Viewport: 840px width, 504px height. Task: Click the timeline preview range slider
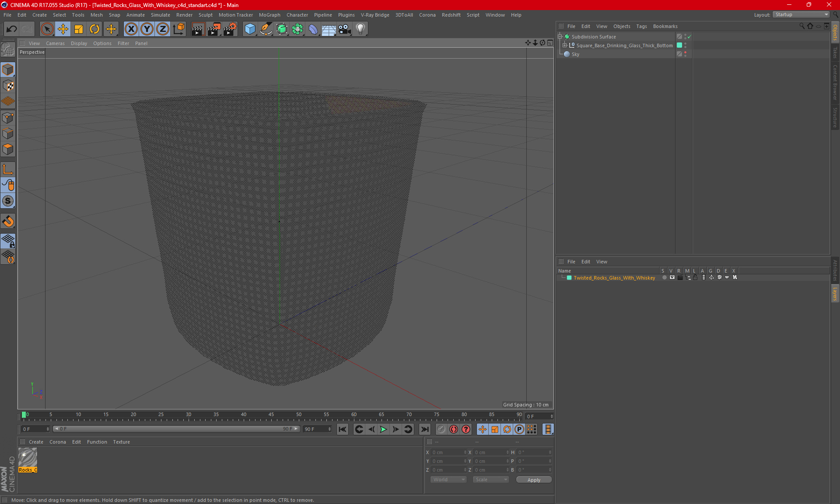176,429
